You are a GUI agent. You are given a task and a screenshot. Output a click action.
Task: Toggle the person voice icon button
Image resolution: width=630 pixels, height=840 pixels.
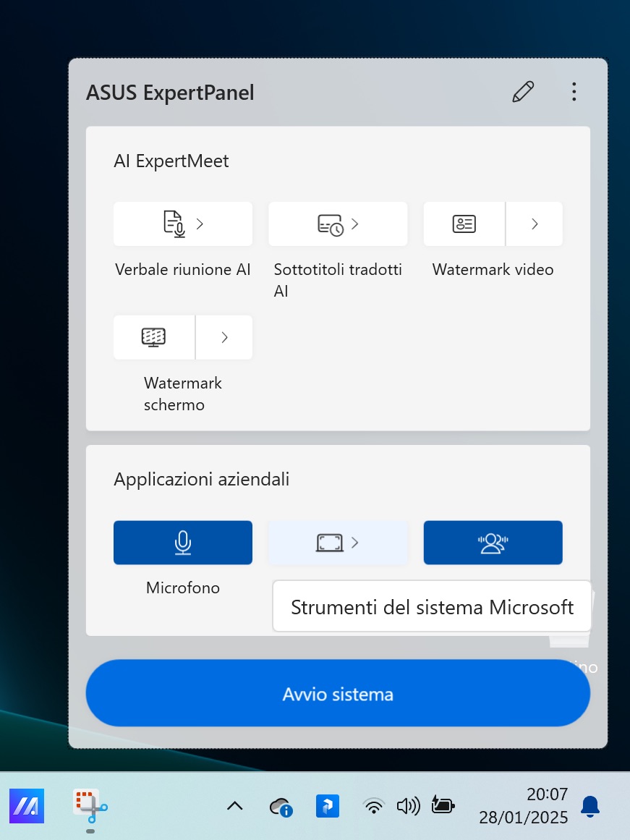[x=493, y=543]
